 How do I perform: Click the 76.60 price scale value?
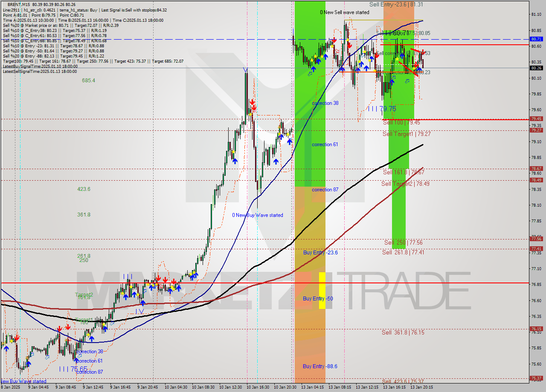coord(537,301)
